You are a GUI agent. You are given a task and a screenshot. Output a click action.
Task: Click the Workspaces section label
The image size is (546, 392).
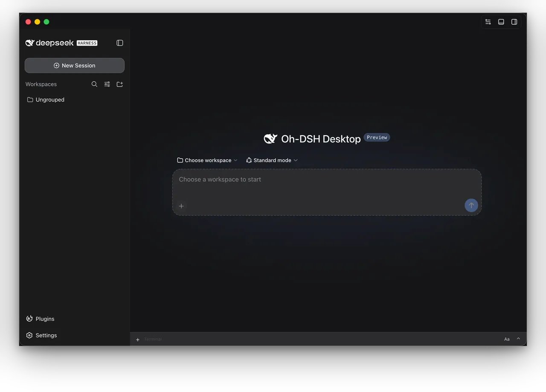tap(41, 84)
